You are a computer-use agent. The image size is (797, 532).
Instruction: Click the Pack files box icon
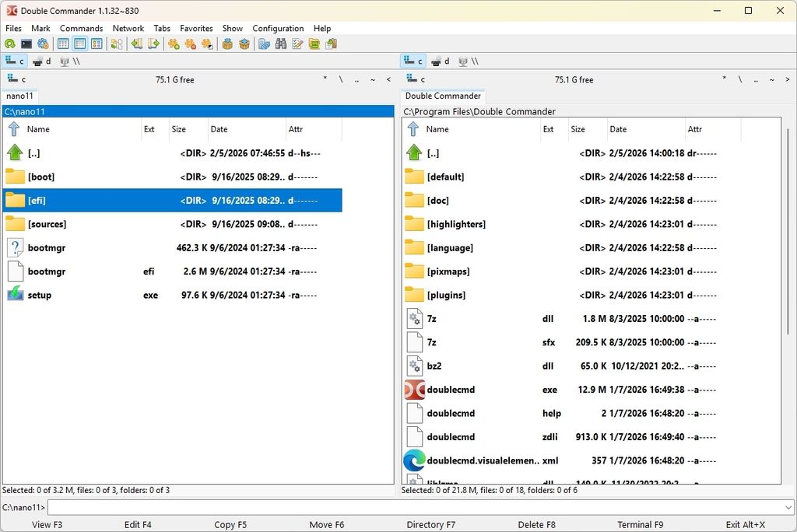tap(228, 44)
